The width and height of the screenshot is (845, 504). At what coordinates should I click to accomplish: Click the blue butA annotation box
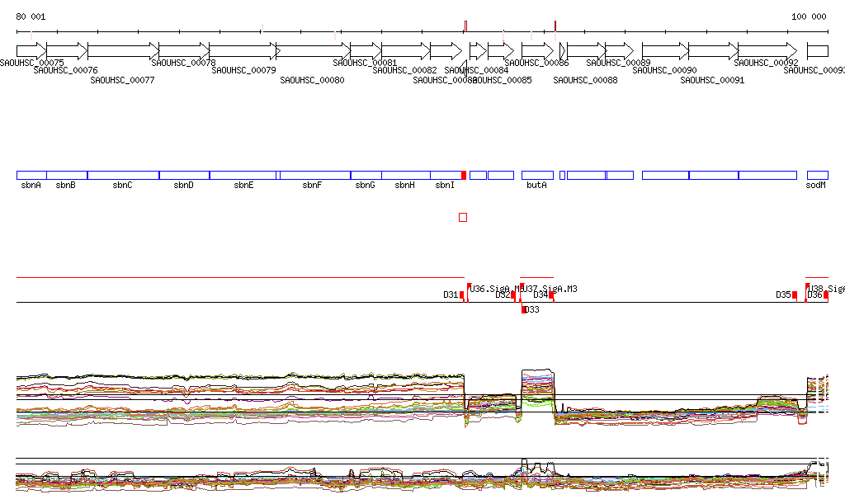tap(537, 175)
